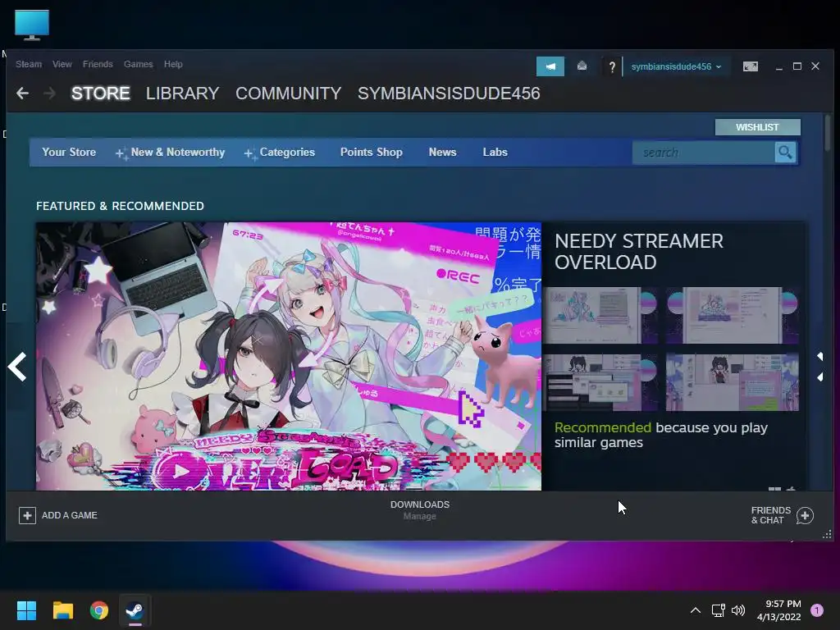Open the store News link

[x=442, y=152]
